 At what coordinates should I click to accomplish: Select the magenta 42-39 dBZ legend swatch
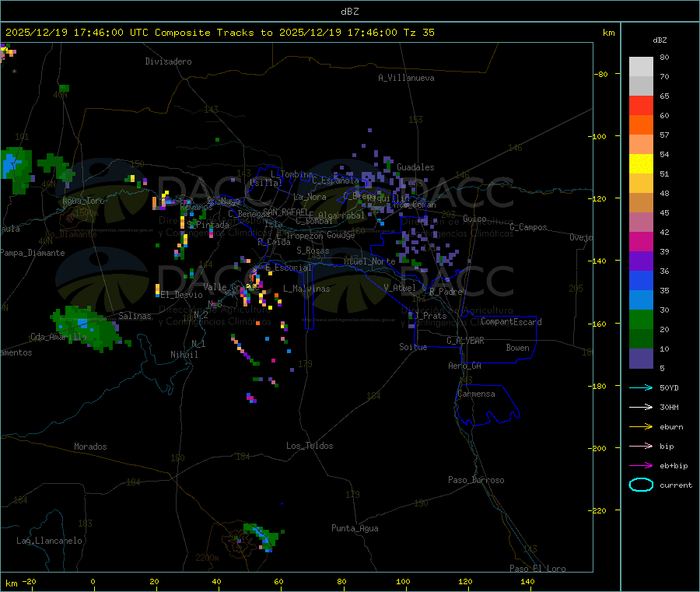[641, 241]
